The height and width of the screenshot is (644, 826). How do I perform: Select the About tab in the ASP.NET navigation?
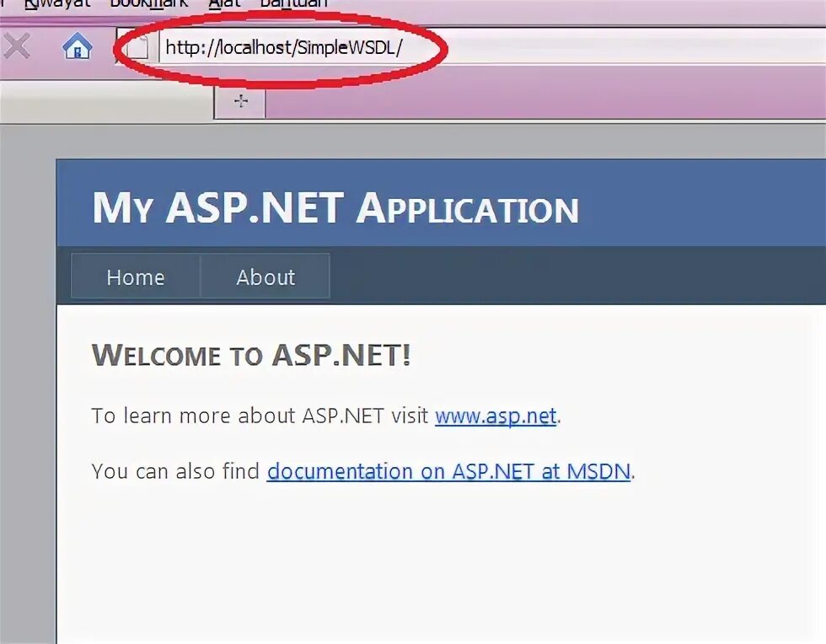pos(265,276)
